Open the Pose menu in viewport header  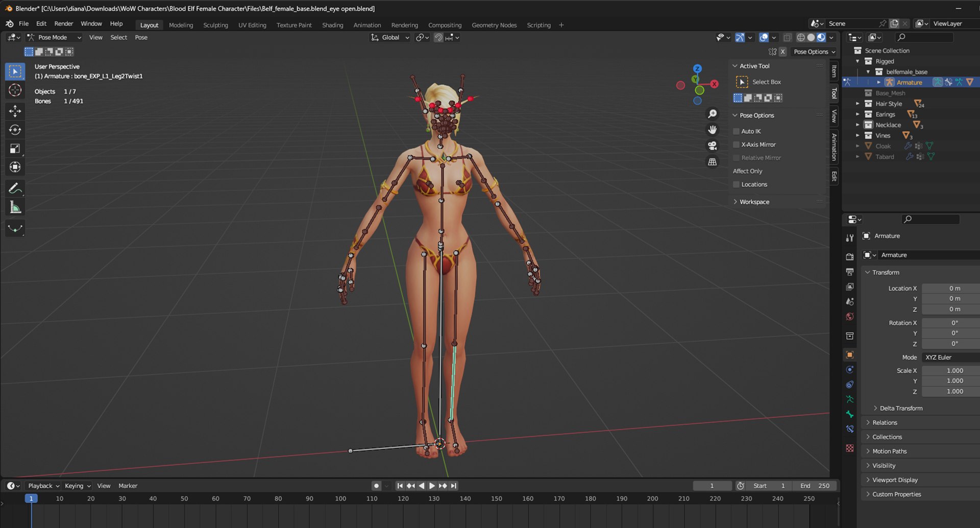tap(141, 37)
